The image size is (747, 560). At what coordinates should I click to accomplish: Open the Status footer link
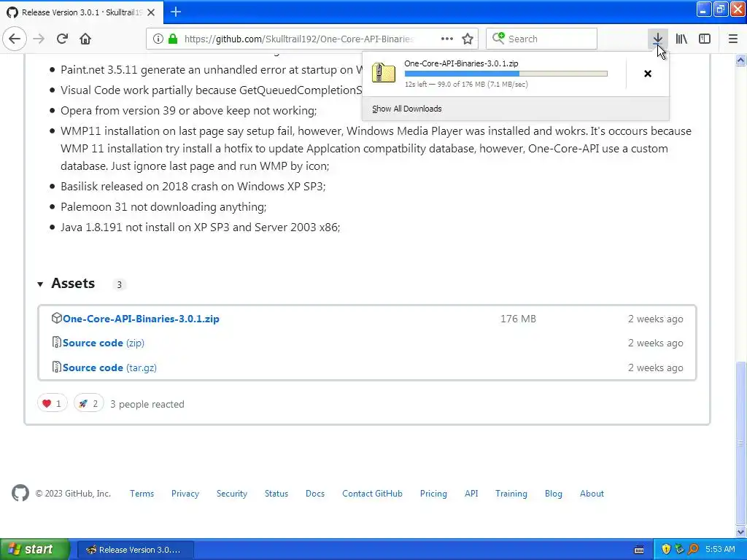[276, 494]
